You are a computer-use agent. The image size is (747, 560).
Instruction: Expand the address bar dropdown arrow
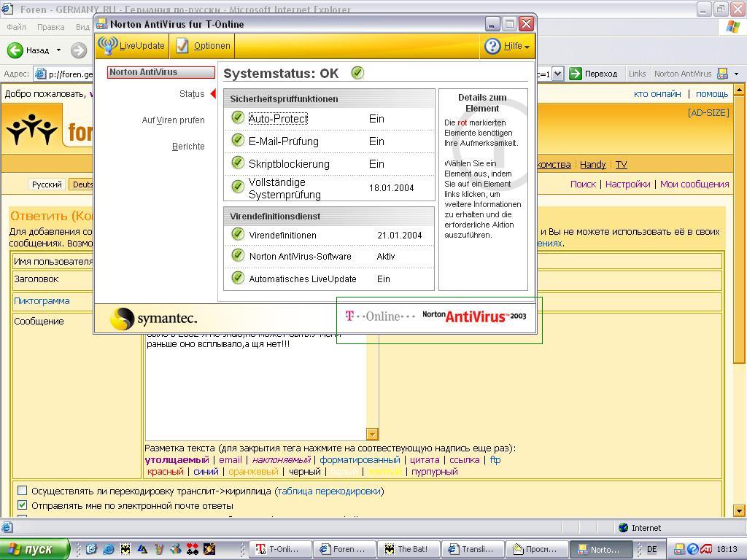pos(558,74)
